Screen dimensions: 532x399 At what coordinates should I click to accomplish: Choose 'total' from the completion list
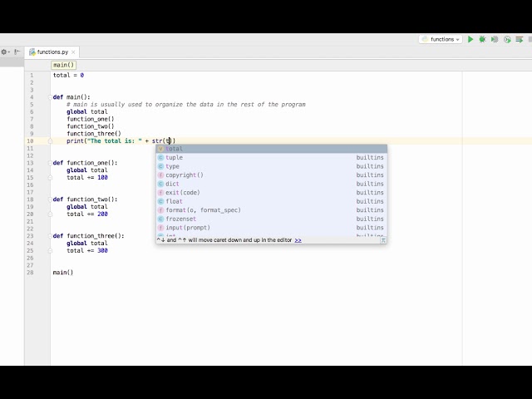[272, 149]
